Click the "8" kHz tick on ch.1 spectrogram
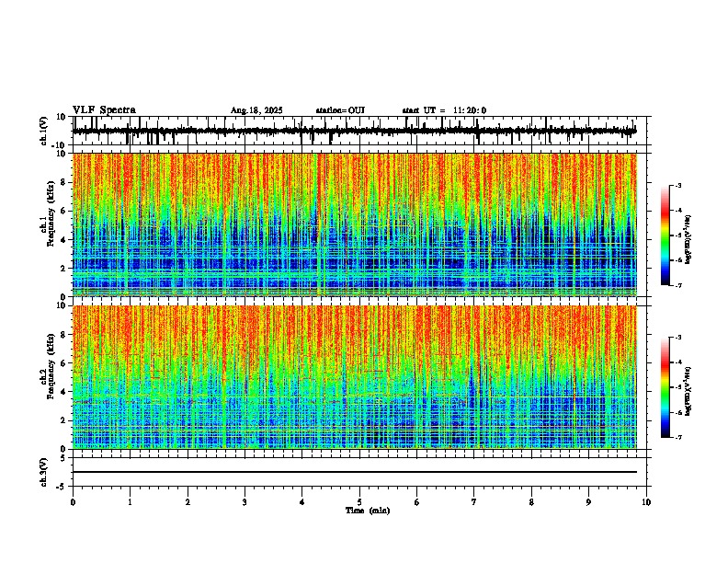The image size is (728, 563). [64, 182]
